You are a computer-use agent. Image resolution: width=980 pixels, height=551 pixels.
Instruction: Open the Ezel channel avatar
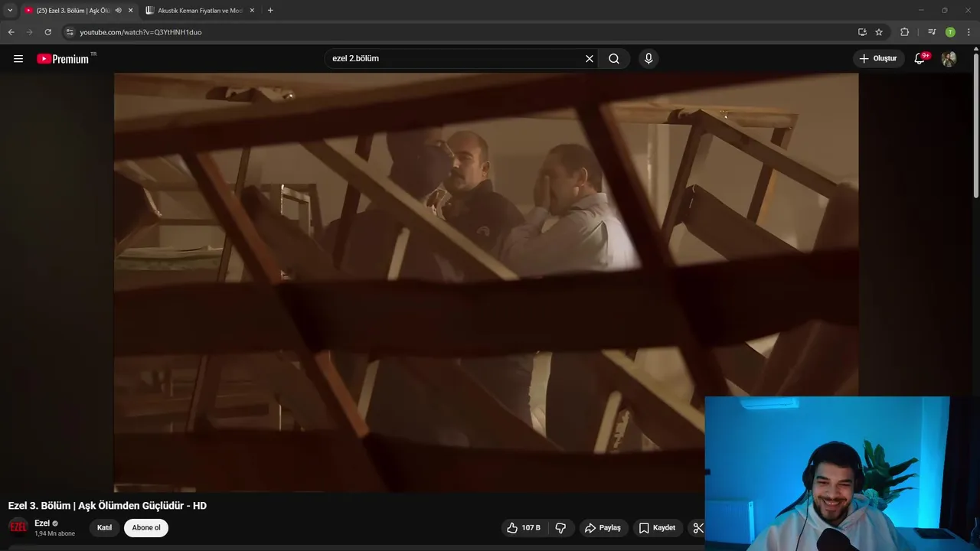click(18, 527)
